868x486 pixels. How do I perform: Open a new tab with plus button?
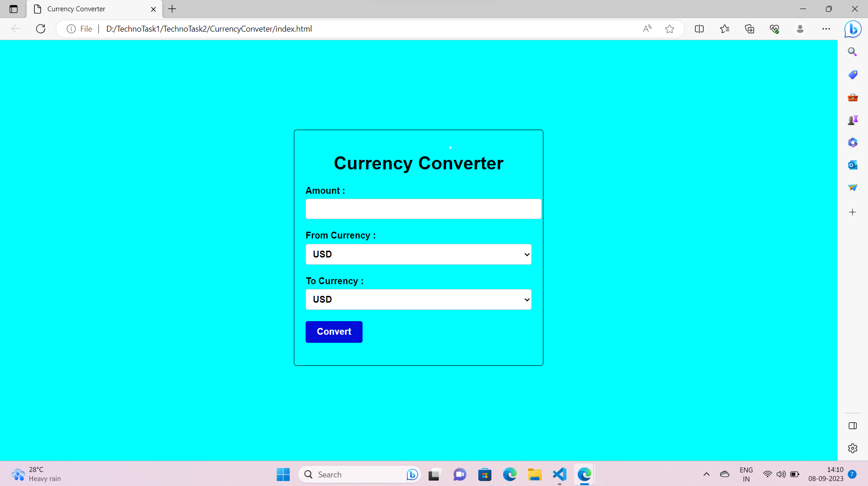pos(172,9)
